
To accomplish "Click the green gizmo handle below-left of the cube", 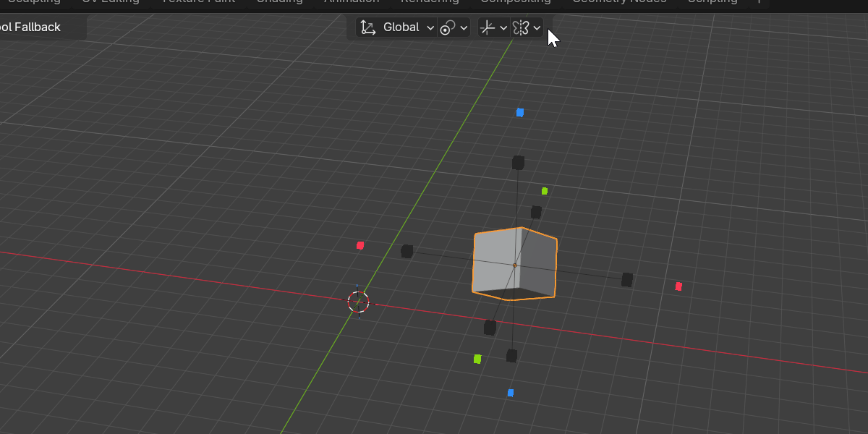I will click(477, 359).
